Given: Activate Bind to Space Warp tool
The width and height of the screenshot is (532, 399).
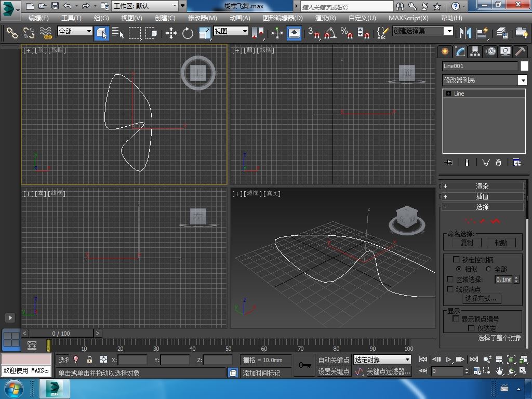Looking at the screenshot, I should pos(46,33).
